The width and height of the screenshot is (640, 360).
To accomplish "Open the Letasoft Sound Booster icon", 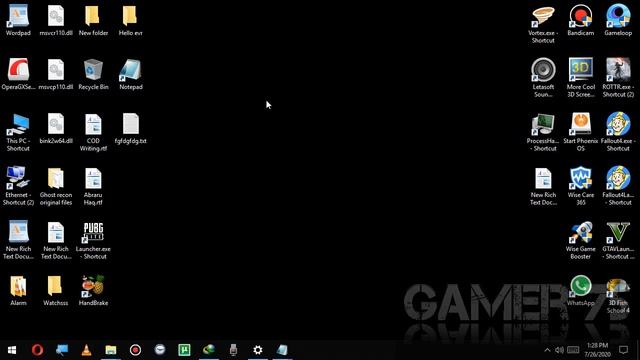I will pos(543,78).
